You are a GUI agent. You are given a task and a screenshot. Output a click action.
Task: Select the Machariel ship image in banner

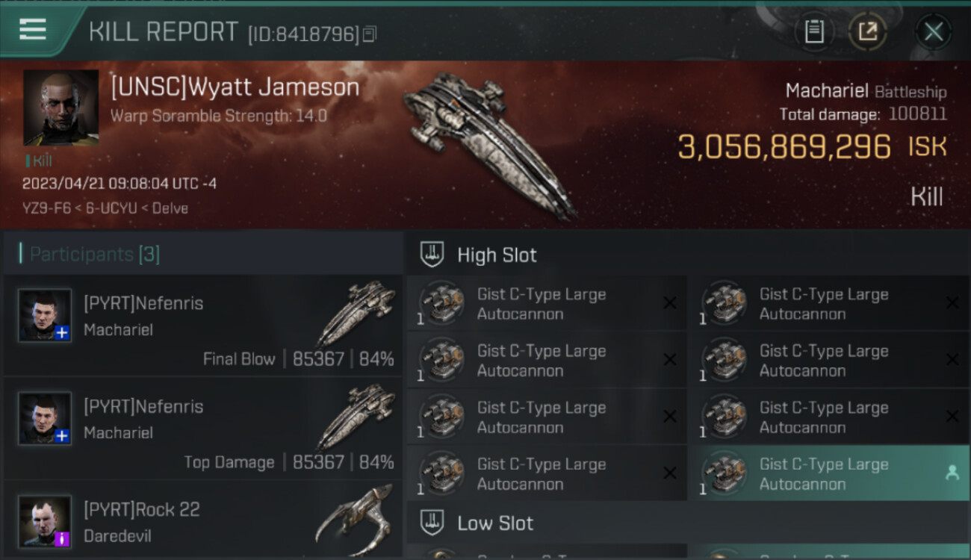(x=489, y=146)
